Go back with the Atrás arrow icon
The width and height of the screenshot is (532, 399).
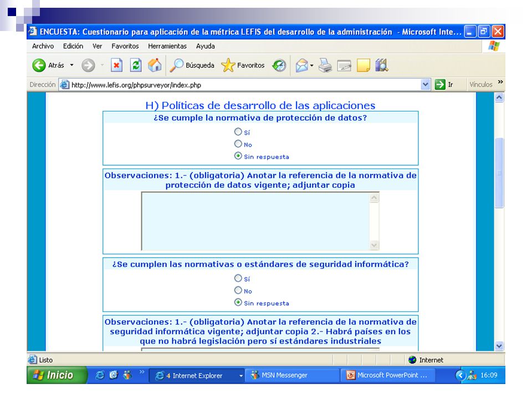(39, 65)
